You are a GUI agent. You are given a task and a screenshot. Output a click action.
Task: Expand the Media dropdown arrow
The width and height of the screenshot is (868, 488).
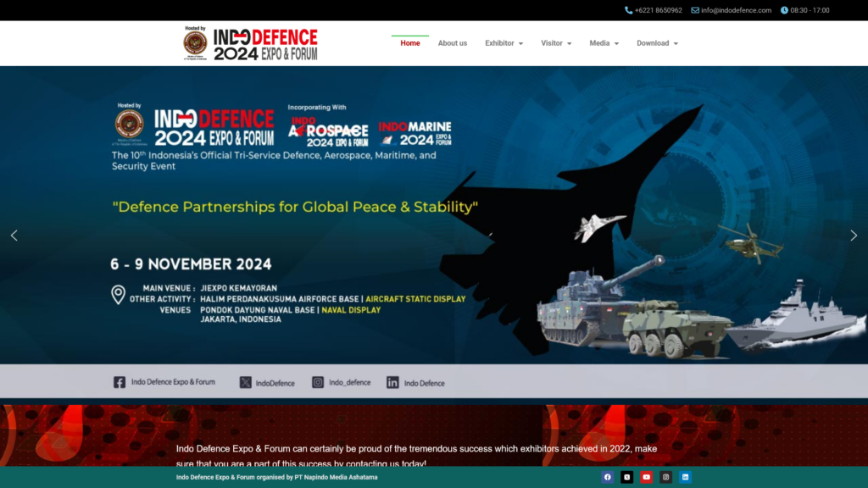pos(616,44)
